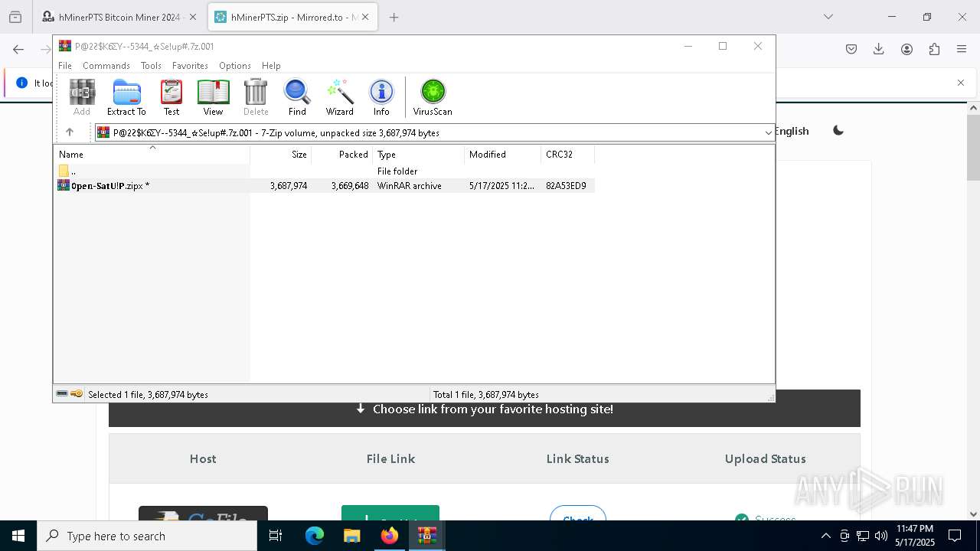Open the notification center
This screenshot has height=551, width=980.
click(x=955, y=536)
